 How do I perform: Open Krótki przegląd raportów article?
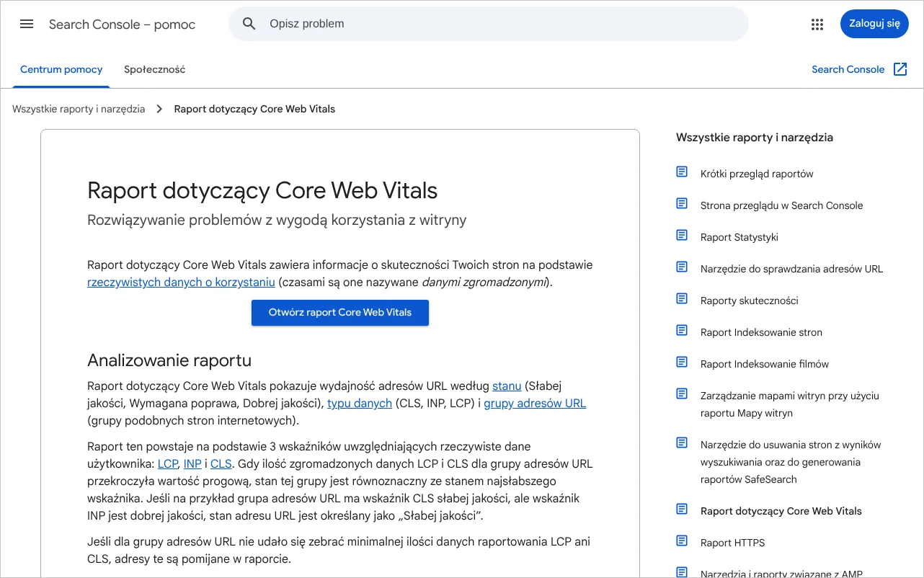pos(757,174)
